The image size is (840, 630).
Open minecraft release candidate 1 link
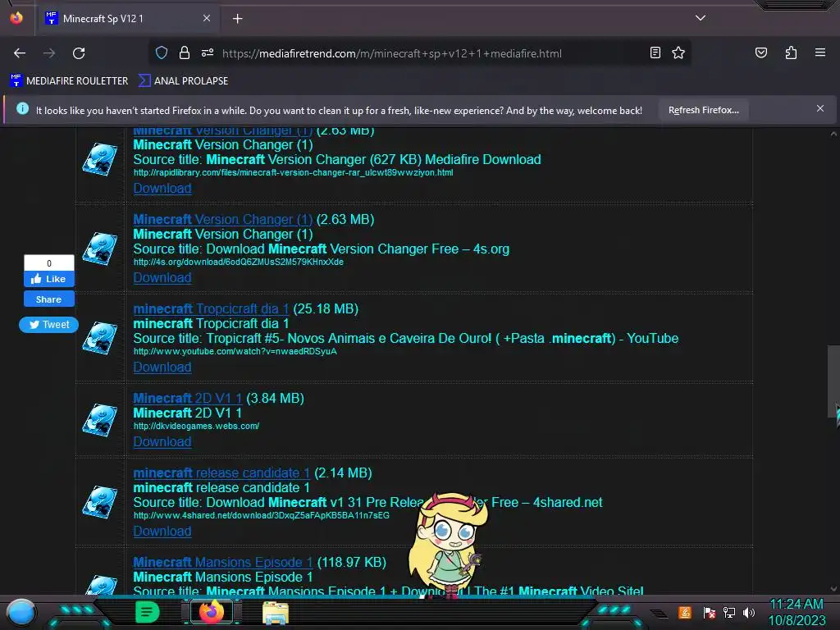point(221,472)
